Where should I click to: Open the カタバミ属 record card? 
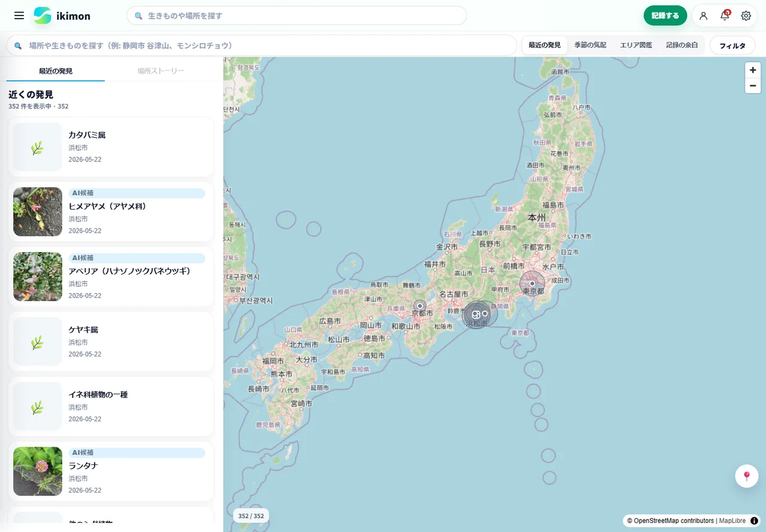[111, 147]
